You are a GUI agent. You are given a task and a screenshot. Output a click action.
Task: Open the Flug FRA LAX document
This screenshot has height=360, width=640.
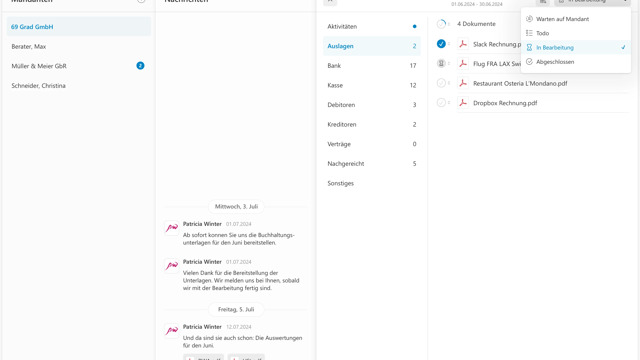(497, 64)
